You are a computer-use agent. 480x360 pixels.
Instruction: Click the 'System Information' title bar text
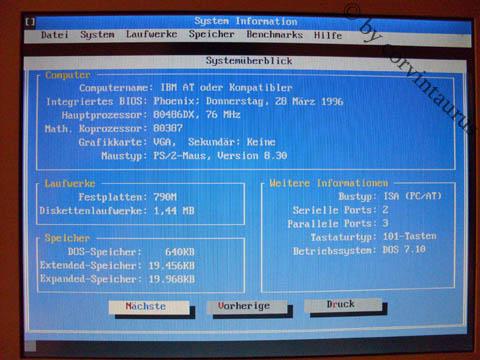246,21
